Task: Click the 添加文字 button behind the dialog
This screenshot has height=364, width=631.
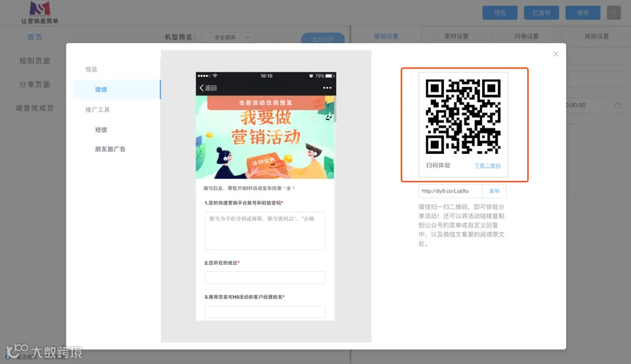Action: (323, 38)
